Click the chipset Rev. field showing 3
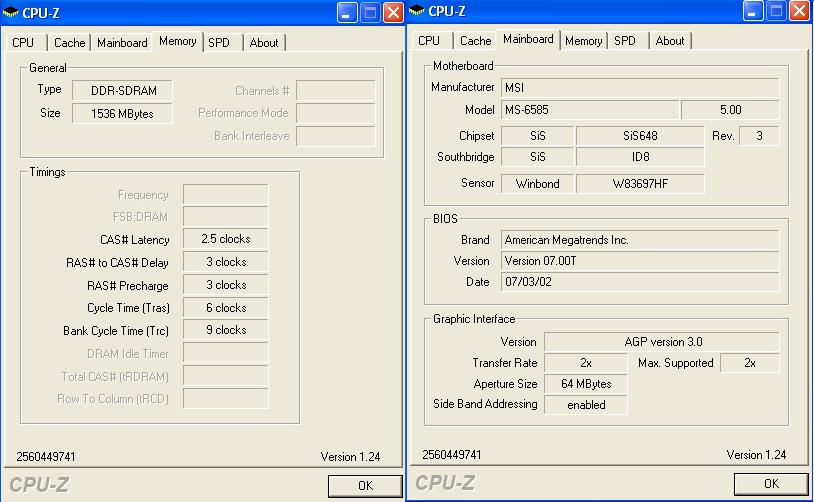This screenshot has height=502, width=814. coord(759,135)
